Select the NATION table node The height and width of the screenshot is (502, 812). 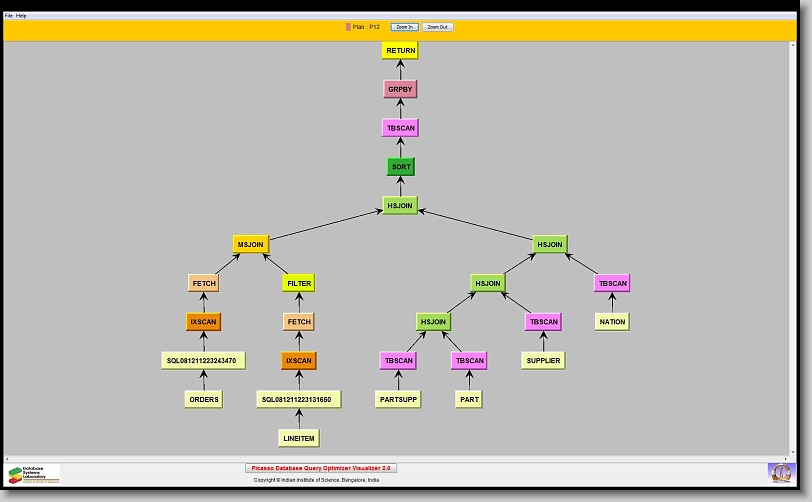coord(612,322)
